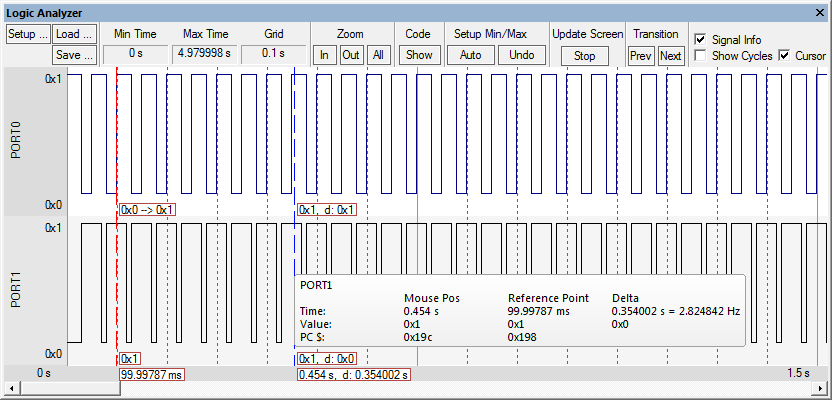Screen dimensions: 833x400
Task: Close the Logic Analyzer panel
Action: click(822, 12)
